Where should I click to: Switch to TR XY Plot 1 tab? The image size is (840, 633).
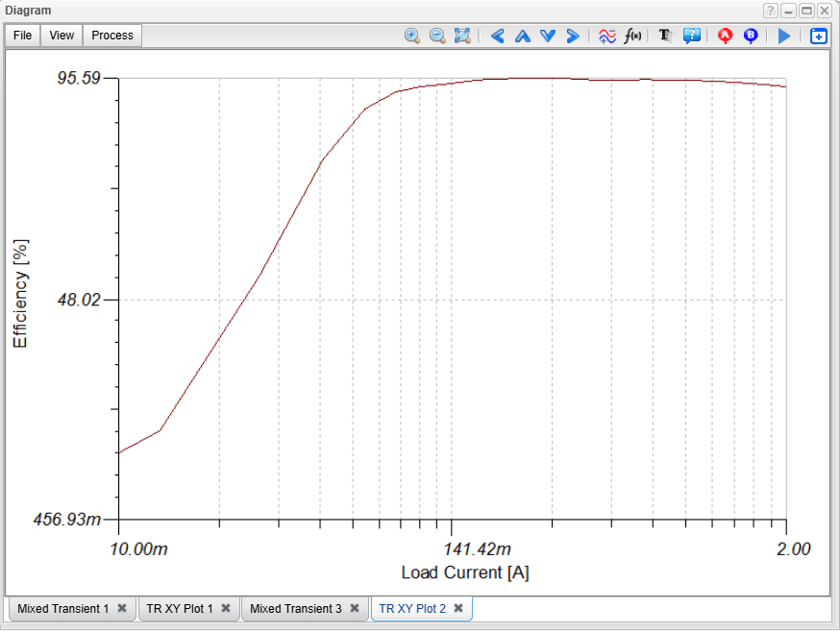pyautogui.click(x=180, y=609)
